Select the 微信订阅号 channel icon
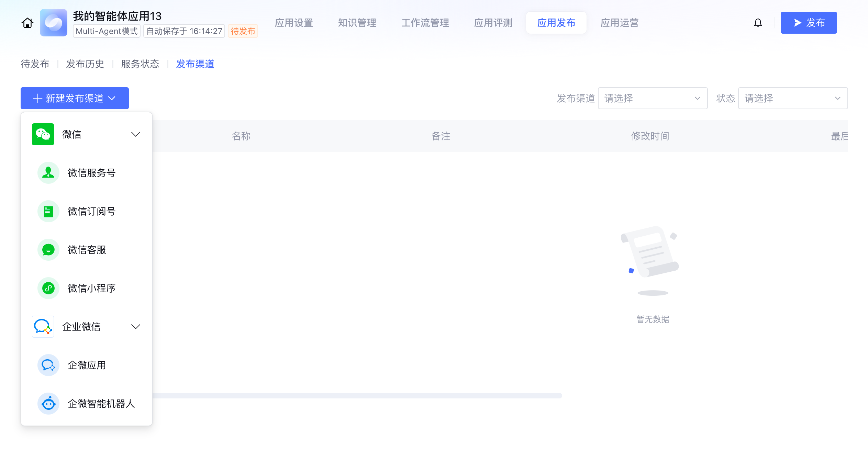Viewport: 868px width, 463px height. 48,211
